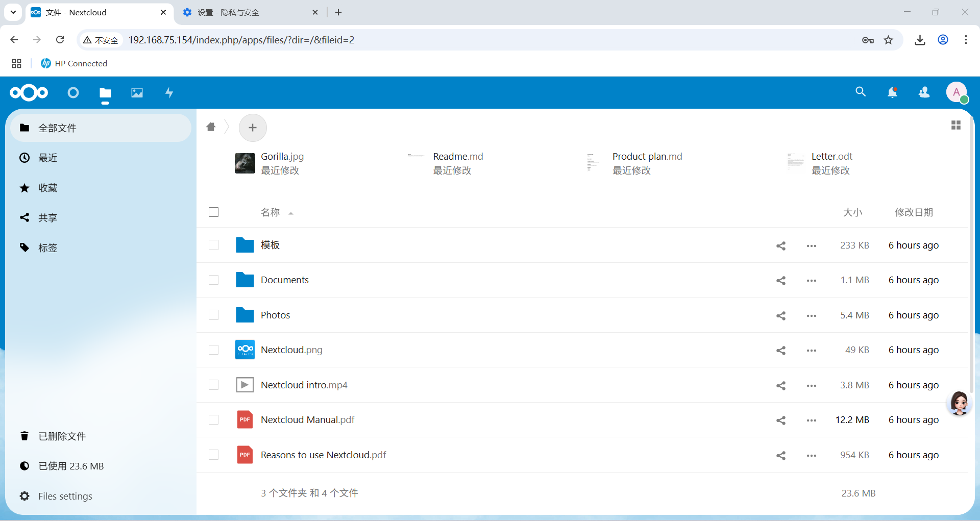
Task: Sort files by 名称 column
Action: click(x=271, y=212)
